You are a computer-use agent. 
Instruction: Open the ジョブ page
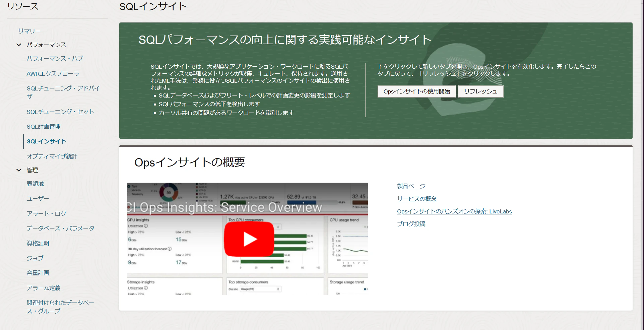point(35,258)
